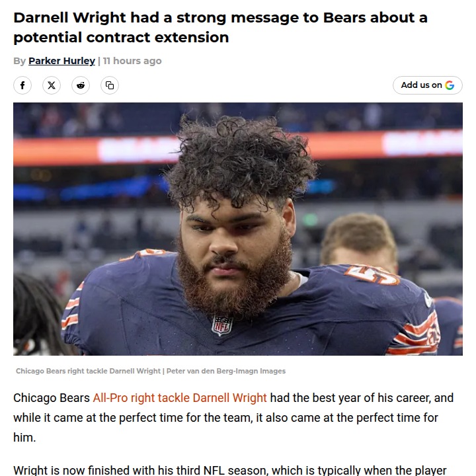Screen dimensions: 476x476
Task: Share the article on Facebook
Action: point(22,85)
